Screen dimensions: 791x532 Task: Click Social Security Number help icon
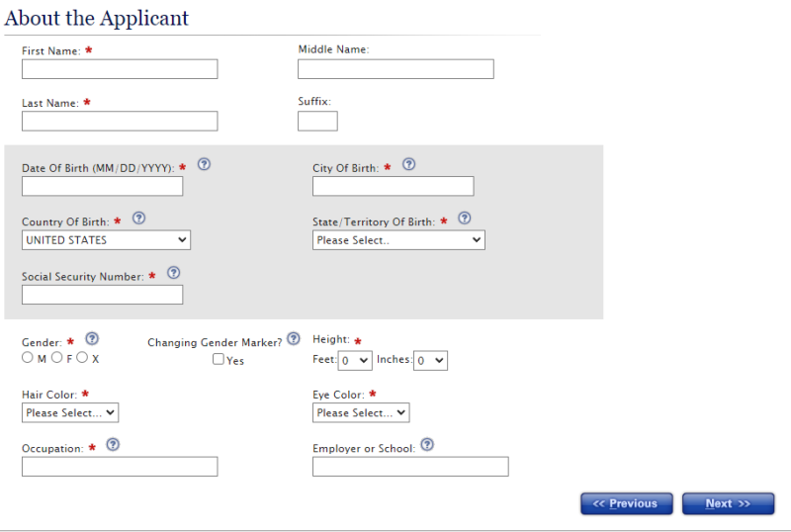click(x=173, y=273)
